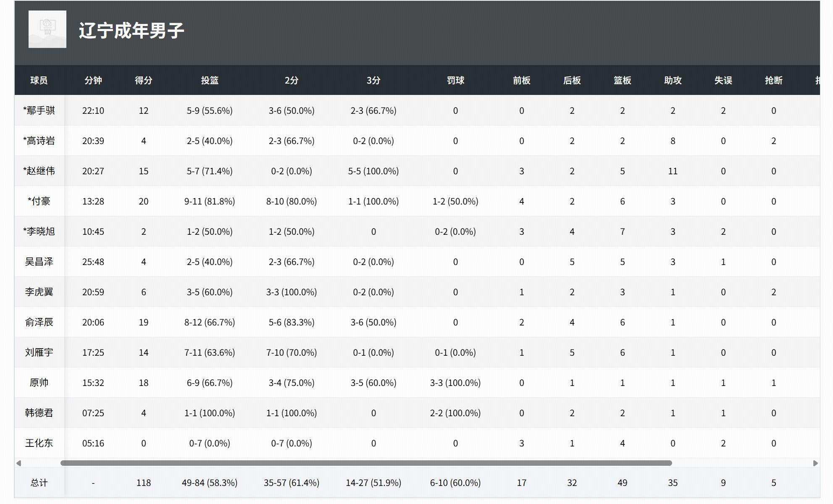
Task: Select the 助攻 column header
Action: (673, 80)
